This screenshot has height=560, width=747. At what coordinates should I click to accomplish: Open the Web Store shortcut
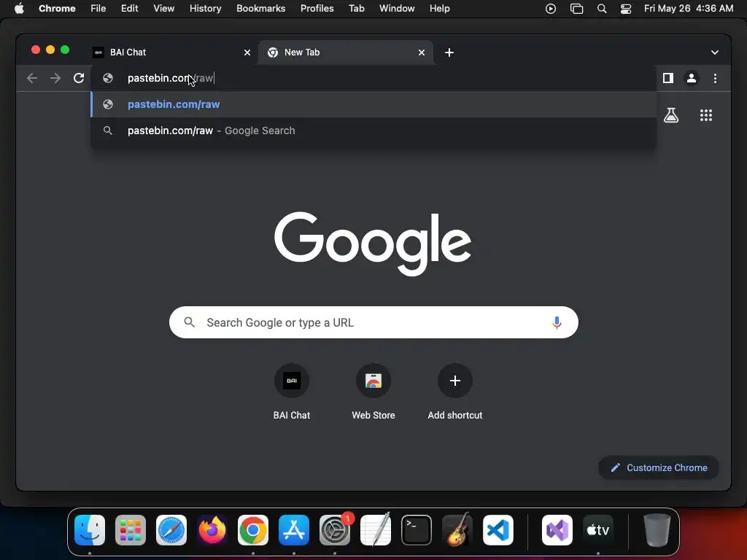(x=373, y=392)
